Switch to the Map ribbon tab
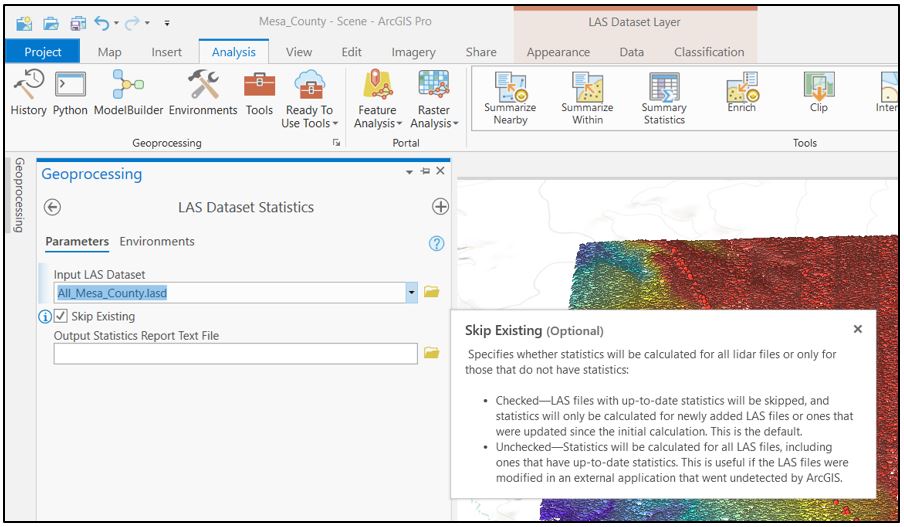904x527 pixels. coord(110,52)
